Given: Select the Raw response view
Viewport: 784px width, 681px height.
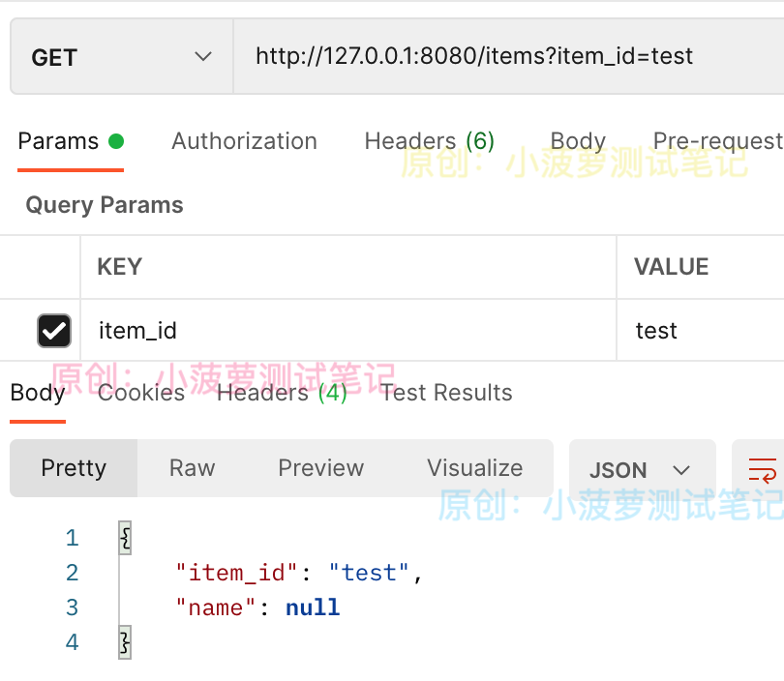Looking at the screenshot, I should [x=193, y=468].
